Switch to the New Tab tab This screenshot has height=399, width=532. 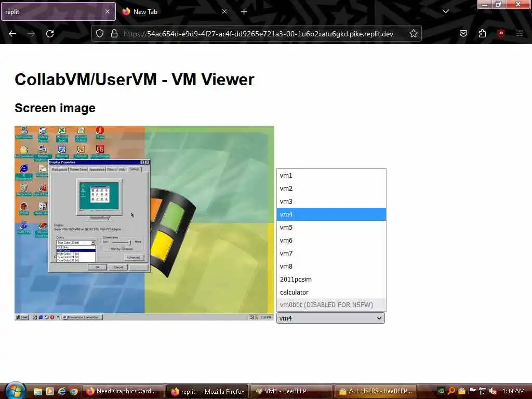175,11
